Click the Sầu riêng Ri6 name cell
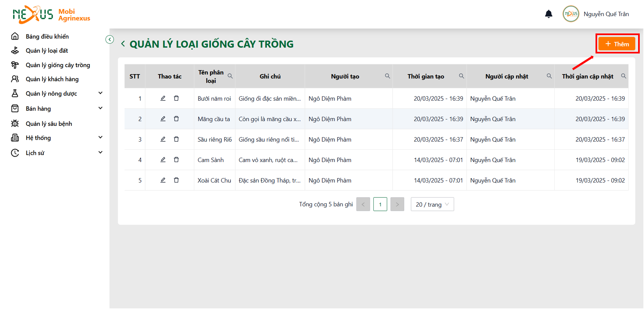The image size is (644, 309). pyautogui.click(x=215, y=140)
